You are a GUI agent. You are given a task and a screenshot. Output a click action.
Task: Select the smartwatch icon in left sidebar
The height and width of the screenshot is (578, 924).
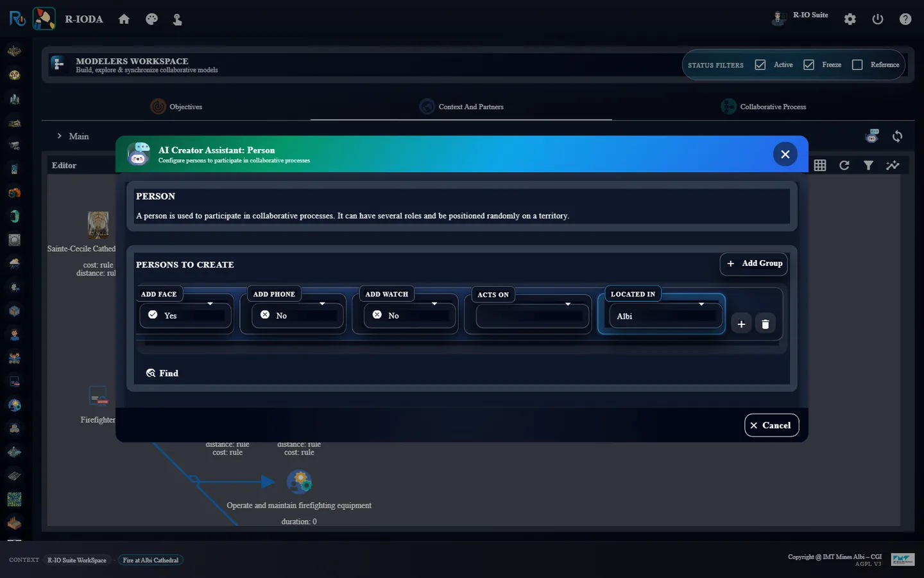pyautogui.click(x=14, y=216)
